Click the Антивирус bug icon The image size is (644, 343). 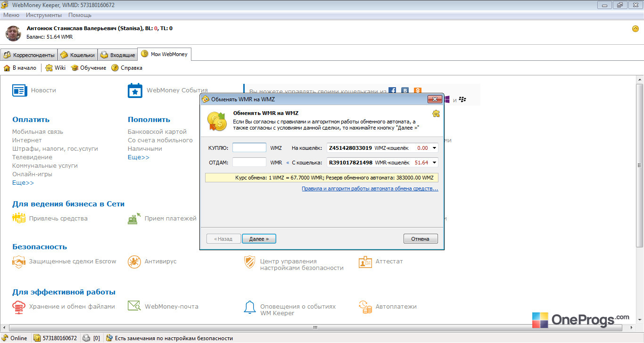pos(134,262)
